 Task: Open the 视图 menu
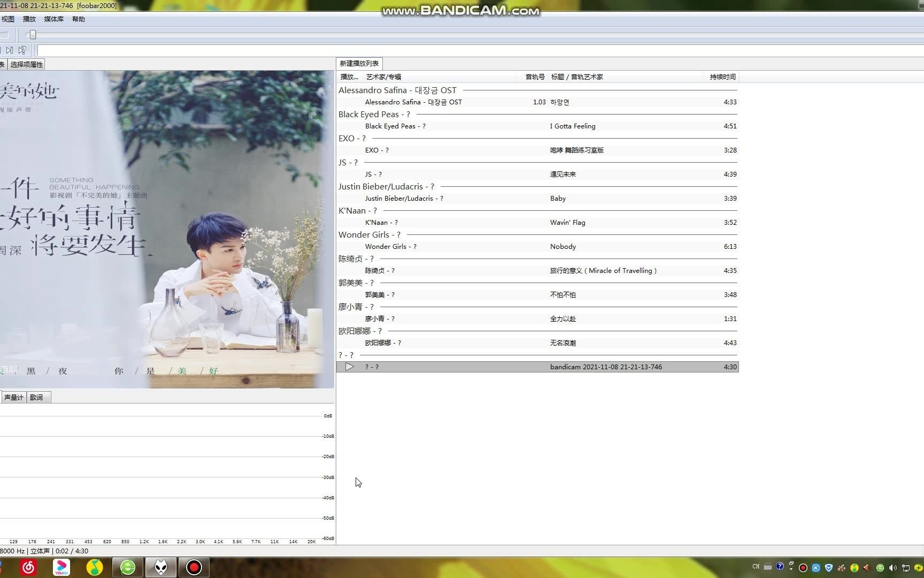click(x=8, y=19)
